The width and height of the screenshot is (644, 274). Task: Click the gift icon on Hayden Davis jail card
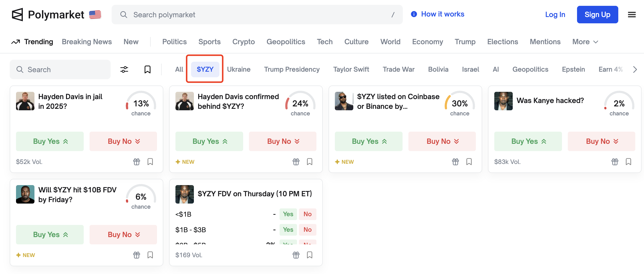point(137,162)
